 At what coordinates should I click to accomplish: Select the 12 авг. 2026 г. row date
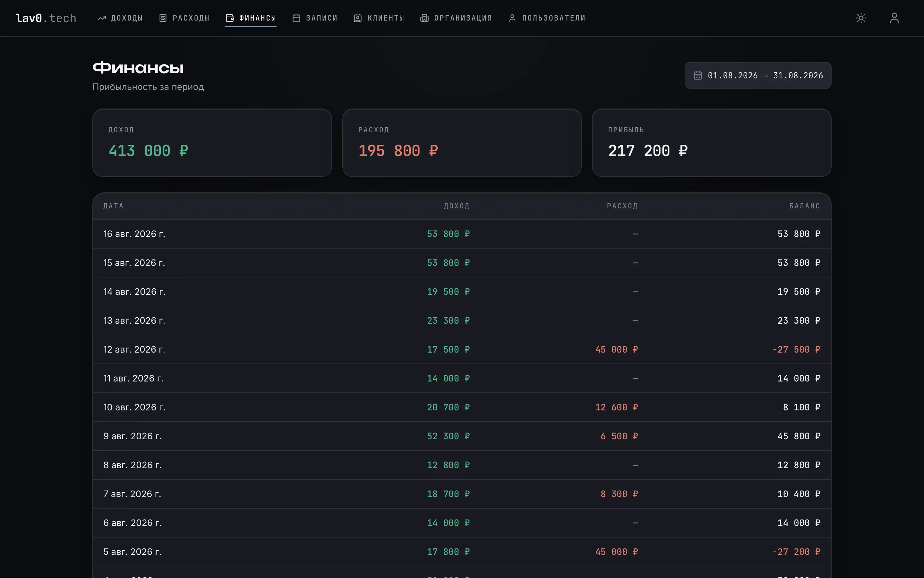click(134, 349)
